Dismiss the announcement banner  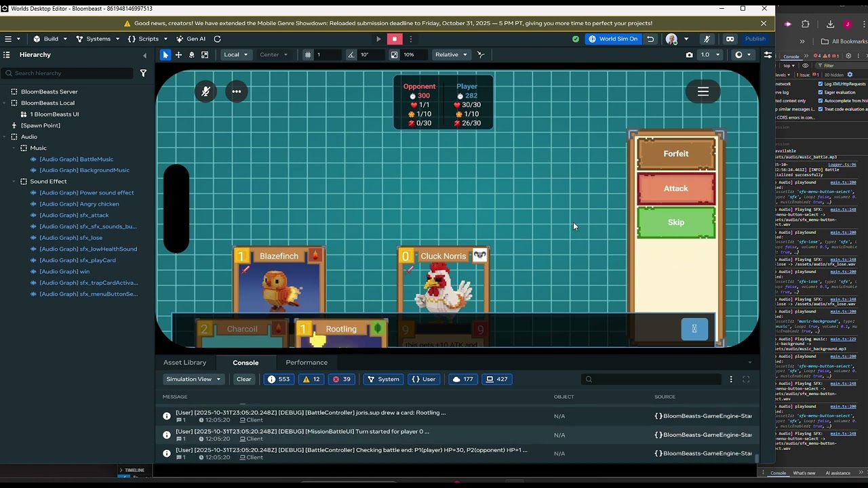pos(764,23)
